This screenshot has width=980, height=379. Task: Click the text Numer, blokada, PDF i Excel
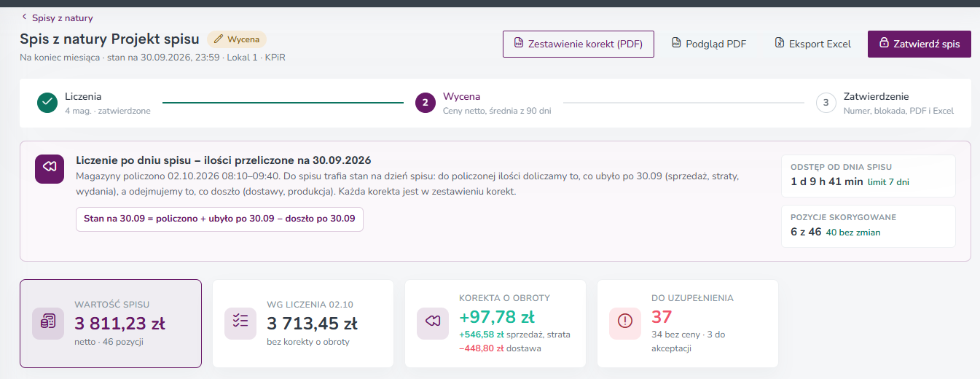tap(898, 112)
